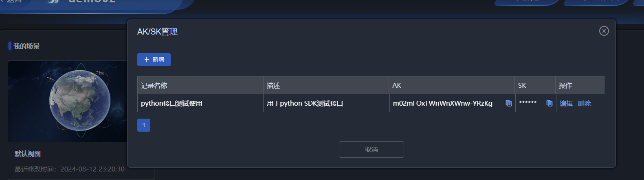Click 删除 to delete the python record
This screenshot has width=644, height=180.
[x=584, y=104]
